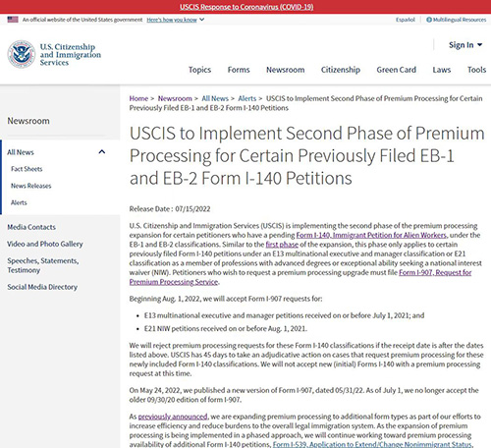Image resolution: width=491 pixels, height=448 pixels.
Task: Go to Alerts breadcrumb link
Action: coord(247,98)
